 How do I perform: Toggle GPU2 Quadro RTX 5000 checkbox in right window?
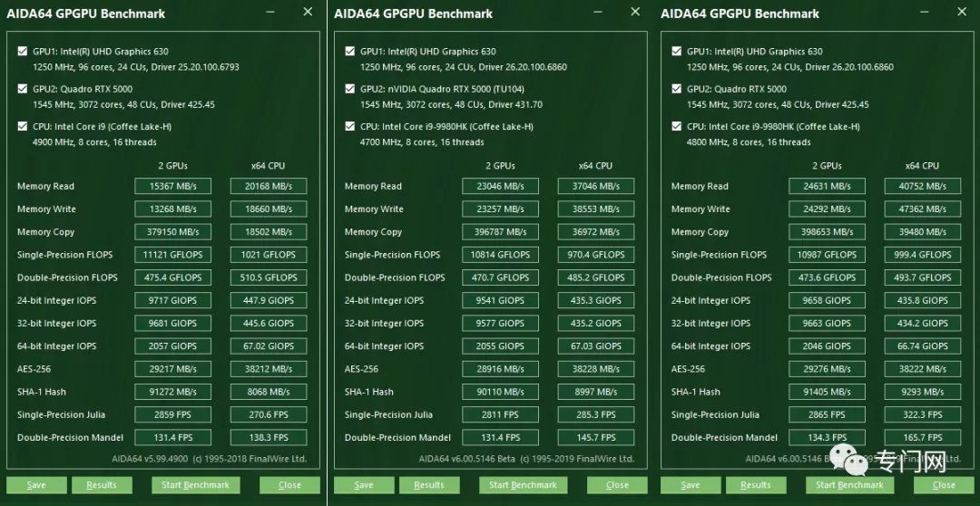[x=676, y=89]
